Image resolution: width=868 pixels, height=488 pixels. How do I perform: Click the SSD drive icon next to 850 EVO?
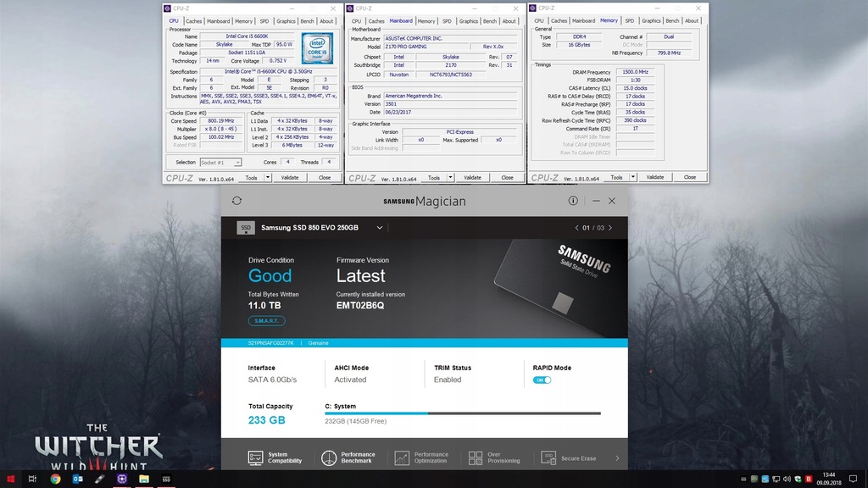click(x=246, y=227)
